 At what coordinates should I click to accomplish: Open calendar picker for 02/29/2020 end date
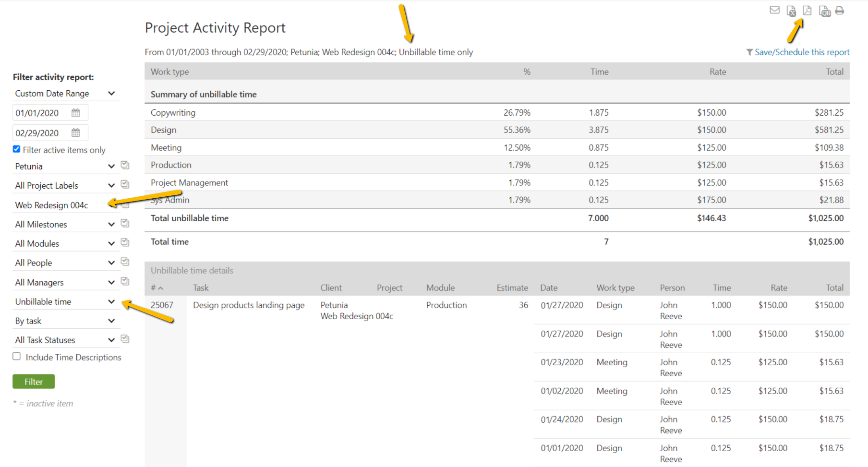(76, 132)
